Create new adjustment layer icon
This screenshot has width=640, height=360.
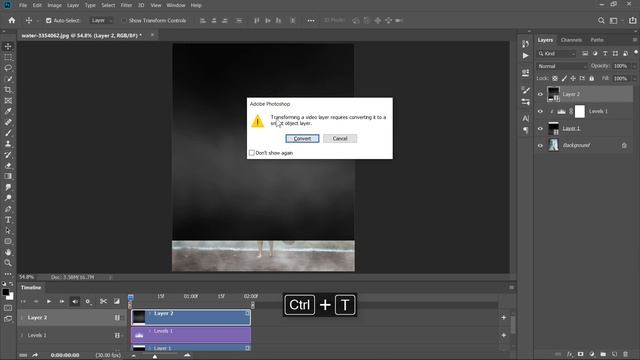tap(592, 354)
